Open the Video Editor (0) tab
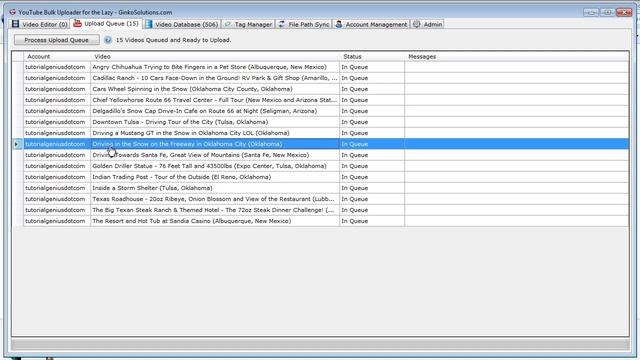Screen dimensions: 640x360 click(x=40, y=24)
